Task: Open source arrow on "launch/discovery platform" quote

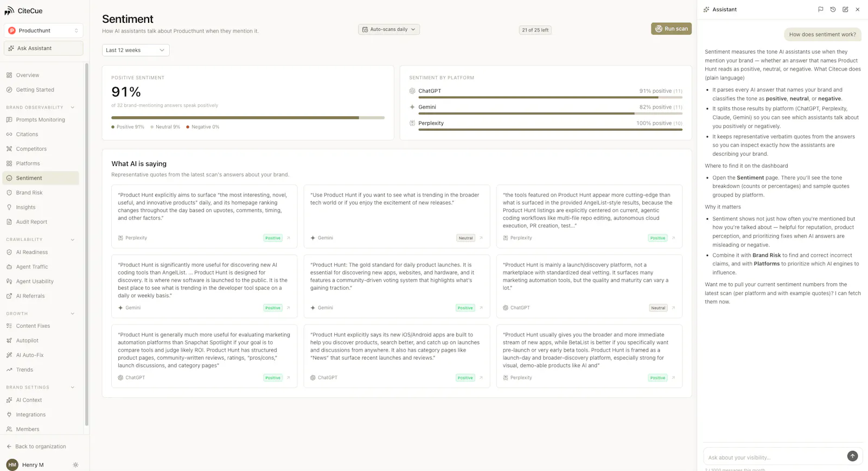Action: point(674,308)
